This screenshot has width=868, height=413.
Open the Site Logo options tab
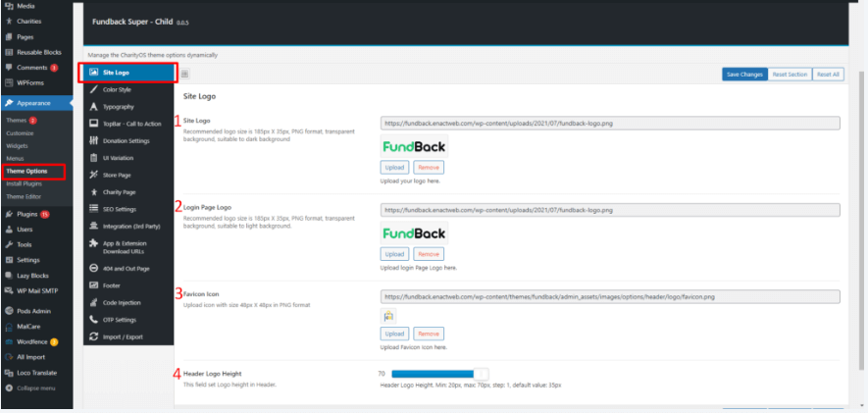coord(128,73)
